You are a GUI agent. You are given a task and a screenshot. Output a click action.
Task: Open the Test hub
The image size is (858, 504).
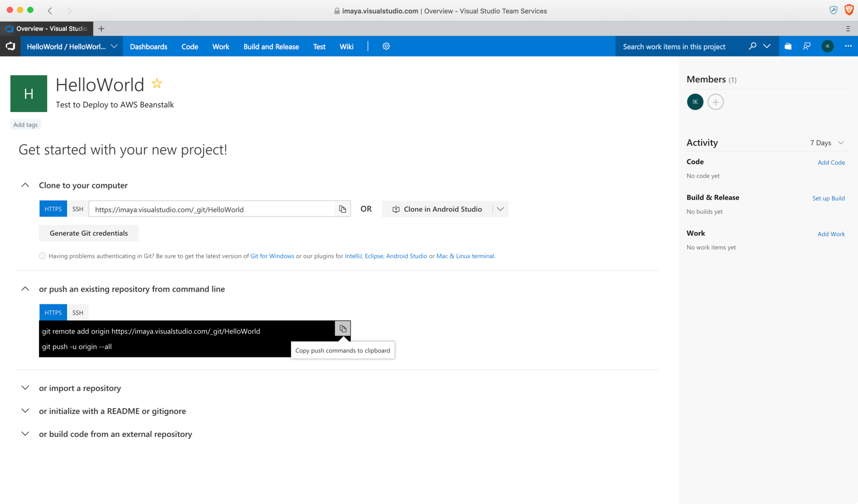pyautogui.click(x=319, y=46)
